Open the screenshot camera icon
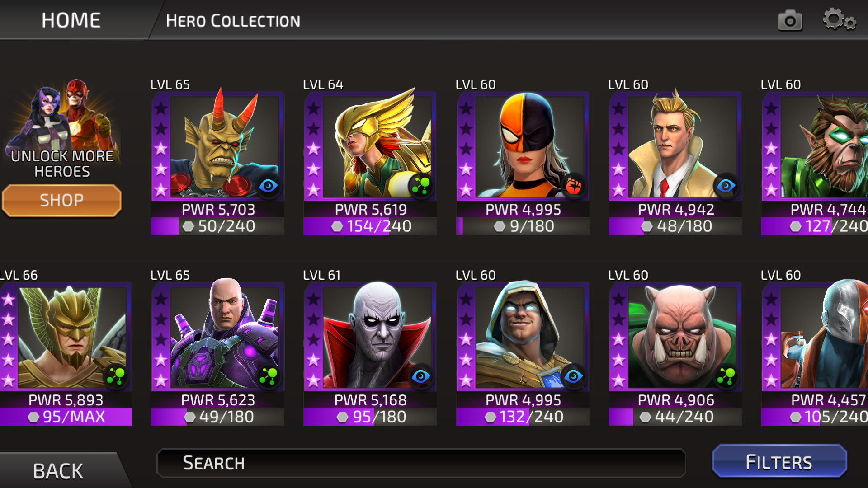 (x=790, y=21)
